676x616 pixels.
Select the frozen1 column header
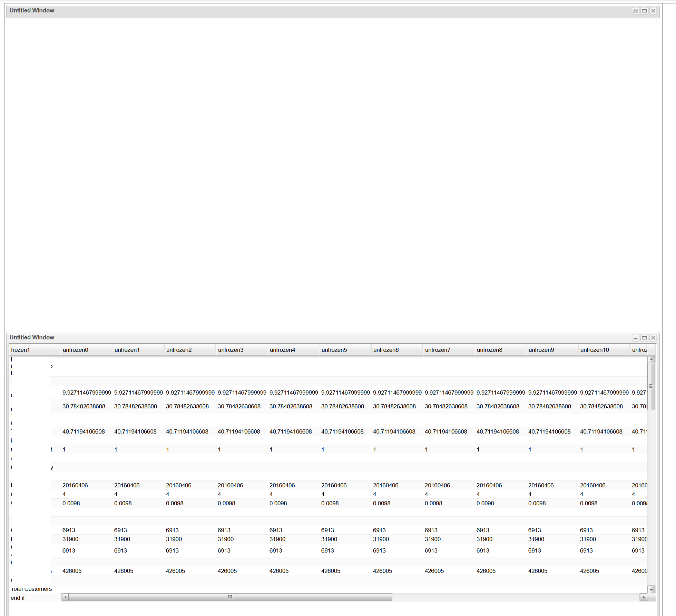click(x=35, y=350)
